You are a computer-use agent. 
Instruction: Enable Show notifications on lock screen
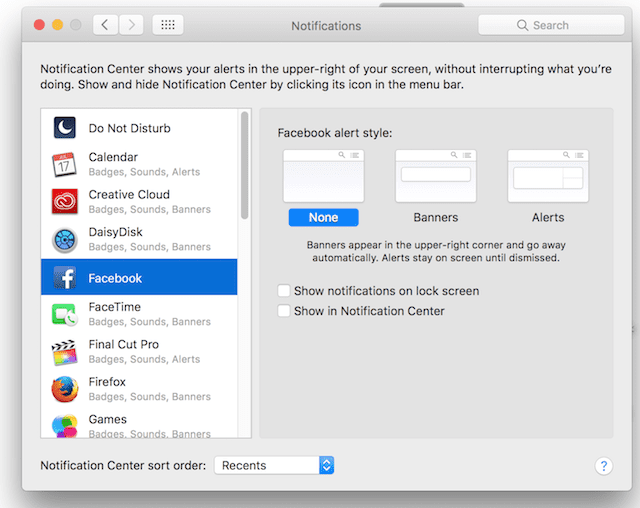click(x=284, y=291)
